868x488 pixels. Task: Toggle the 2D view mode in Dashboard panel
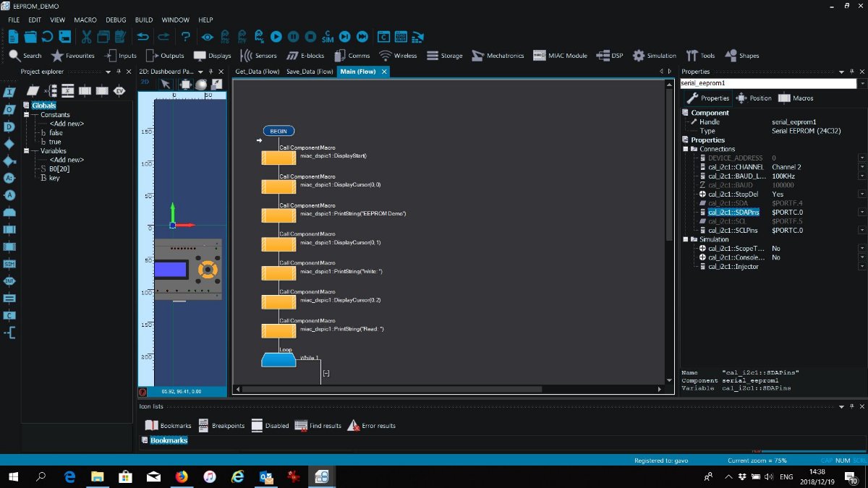pos(145,83)
